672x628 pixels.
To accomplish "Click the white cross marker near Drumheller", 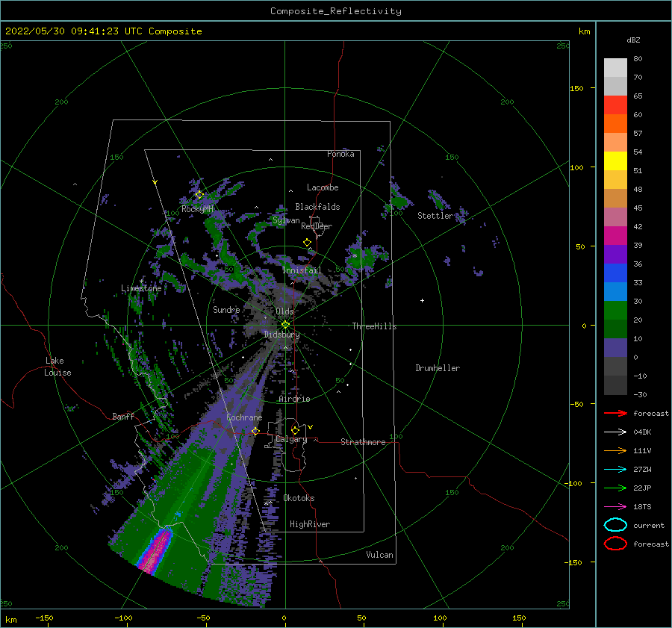I will (422, 300).
